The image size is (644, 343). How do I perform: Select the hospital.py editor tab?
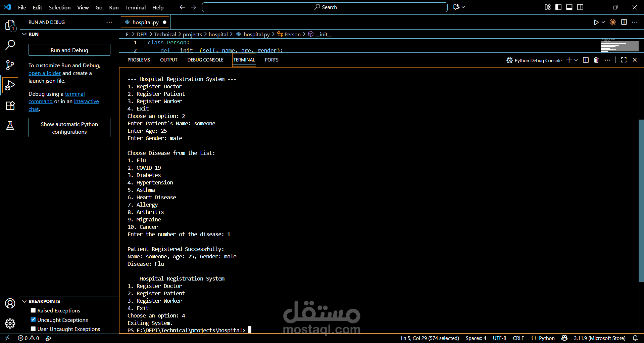click(x=145, y=22)
